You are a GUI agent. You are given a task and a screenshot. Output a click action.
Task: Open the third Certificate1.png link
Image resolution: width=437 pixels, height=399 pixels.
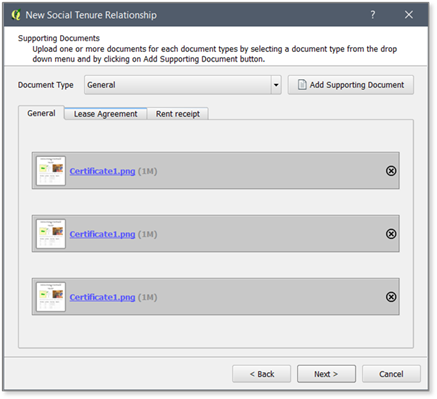pos(102,297)
